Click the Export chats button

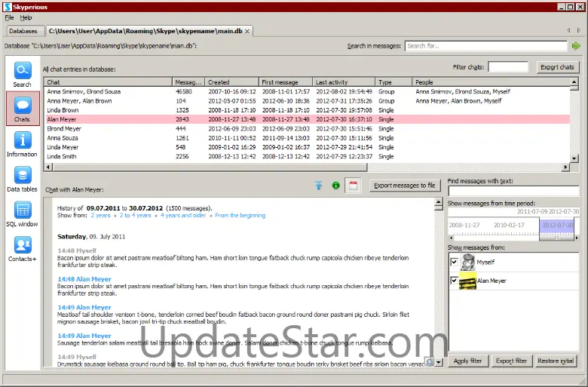[x=557, y=67]
